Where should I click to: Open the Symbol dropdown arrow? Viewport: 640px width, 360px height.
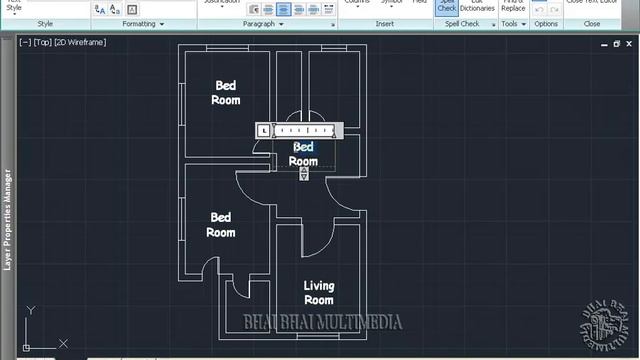point(391,7)
